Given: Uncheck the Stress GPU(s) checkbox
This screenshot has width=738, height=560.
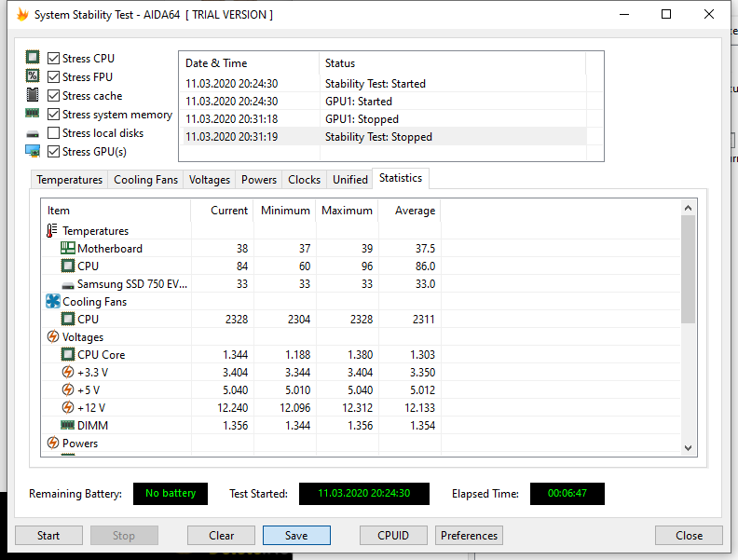Looking at the screenshot, I should click(x=54, y=152).
